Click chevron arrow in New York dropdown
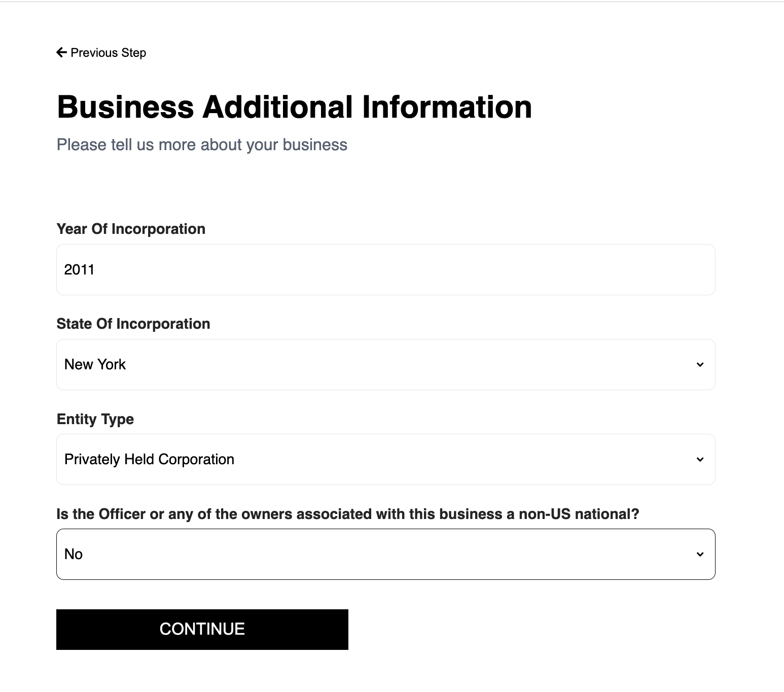This screenshot has height=692, width=784. (x=700, y=364)
